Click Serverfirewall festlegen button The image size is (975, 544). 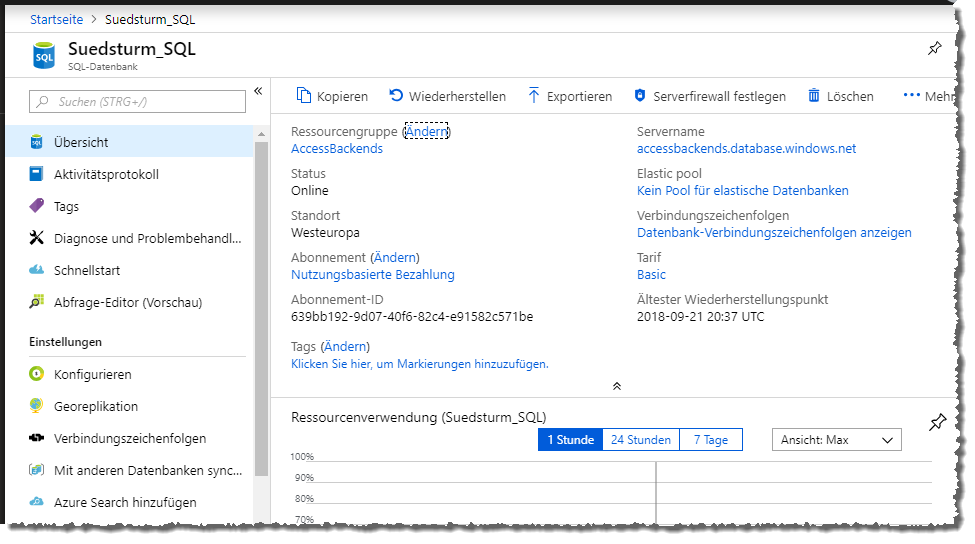click(x=709, y=96)
